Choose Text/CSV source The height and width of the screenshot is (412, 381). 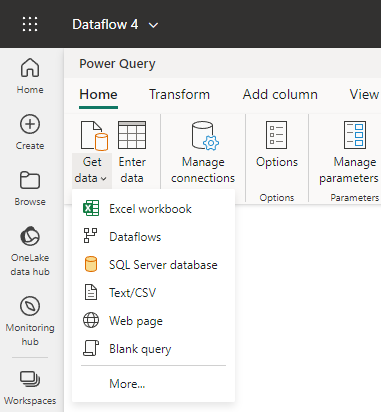coord(153,293)
